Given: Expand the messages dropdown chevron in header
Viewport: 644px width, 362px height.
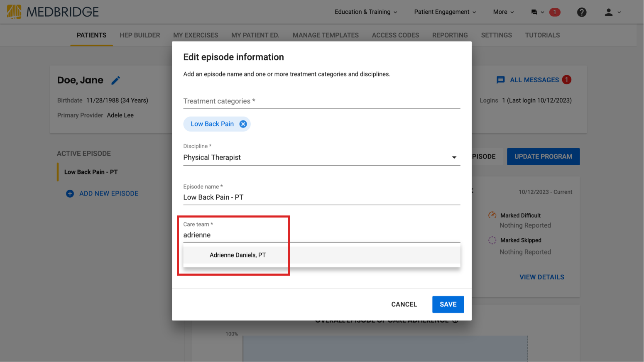Looking at the screenshot, I should pyautogui.click(x=542, y=12).
